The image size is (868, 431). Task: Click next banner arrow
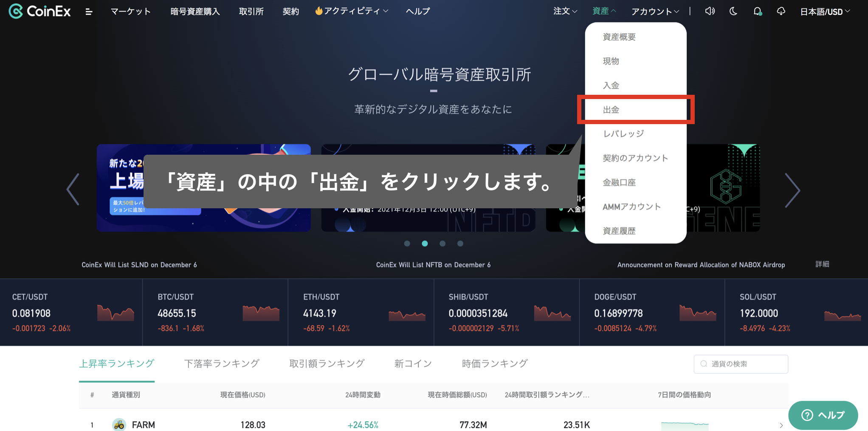point(792,190)
